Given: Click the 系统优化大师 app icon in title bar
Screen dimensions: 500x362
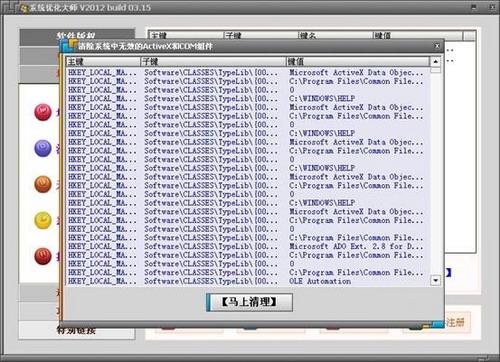Looking at the screenshot, I should 23,8.
